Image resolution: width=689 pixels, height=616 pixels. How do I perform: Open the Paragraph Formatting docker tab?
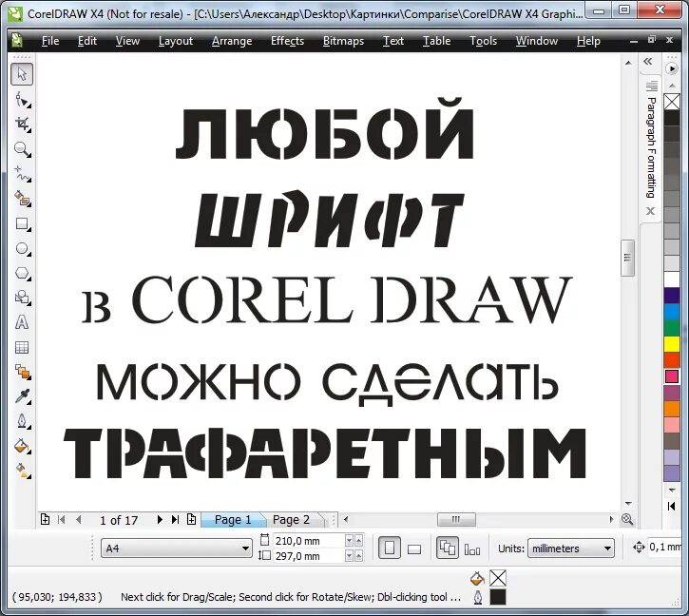[x=651, y=141]
